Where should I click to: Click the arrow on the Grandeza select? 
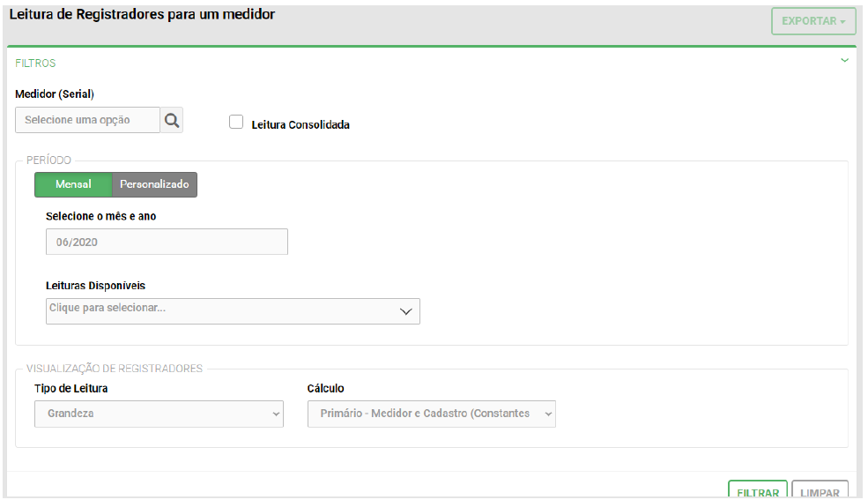coord(276,414)
